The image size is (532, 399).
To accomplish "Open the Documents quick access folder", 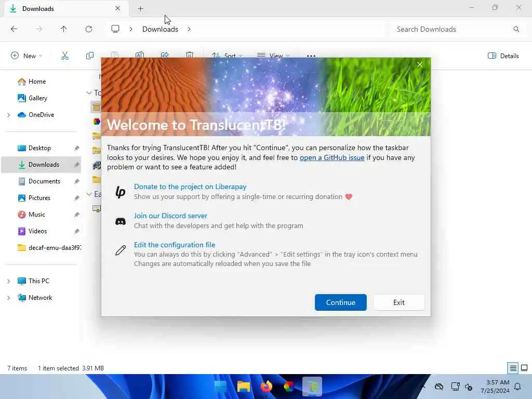I will coord(44,181).
